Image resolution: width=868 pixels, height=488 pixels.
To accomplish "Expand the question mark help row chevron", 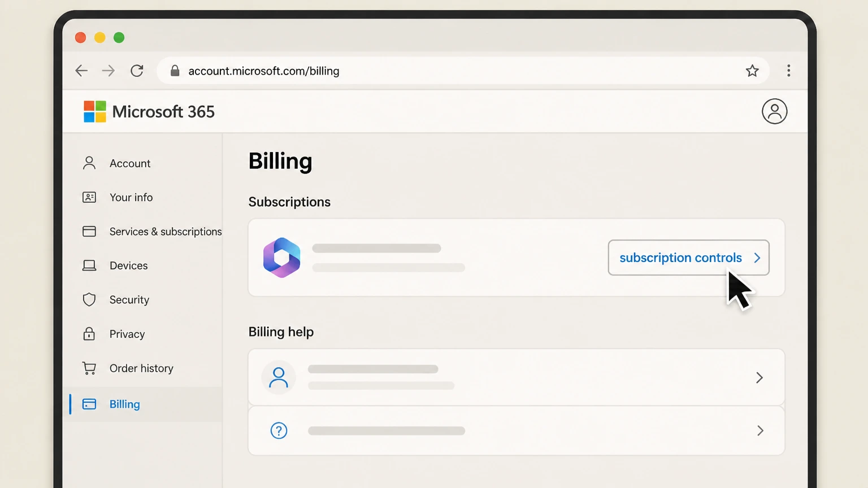I will tap(760, 430).
